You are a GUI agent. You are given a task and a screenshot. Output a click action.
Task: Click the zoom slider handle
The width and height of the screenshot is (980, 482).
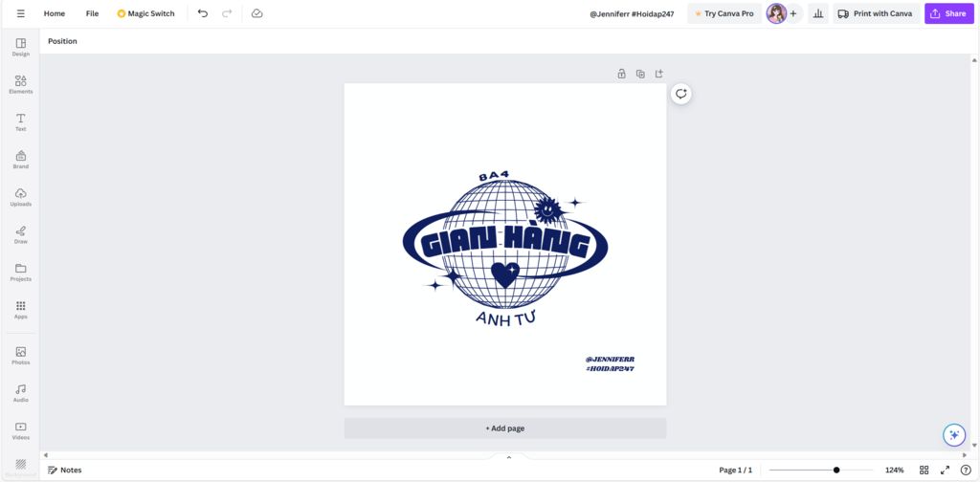coord(836,471)
